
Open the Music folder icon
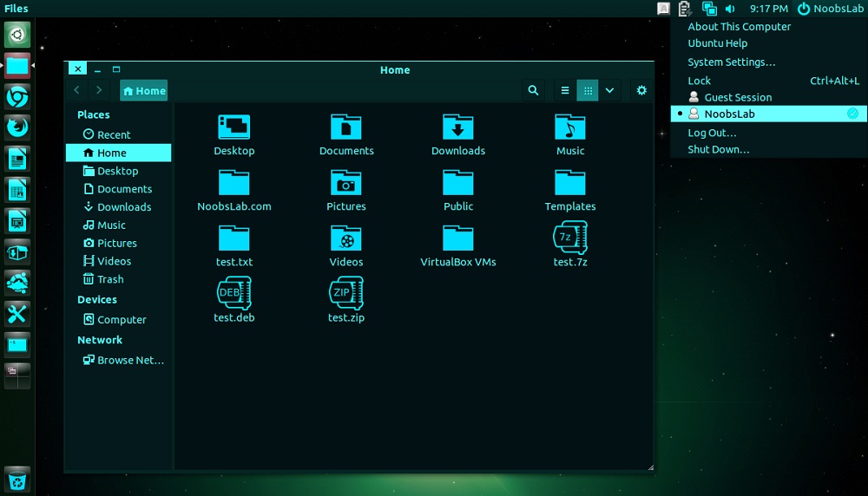coord(570,127)
